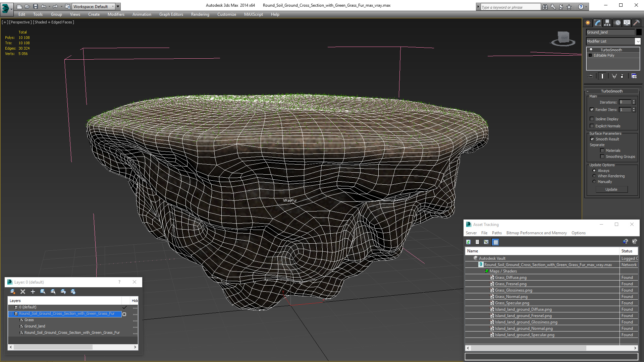Click Freeze All Layers icon
Screen dimensions: 644x362
tap(73, 292)
